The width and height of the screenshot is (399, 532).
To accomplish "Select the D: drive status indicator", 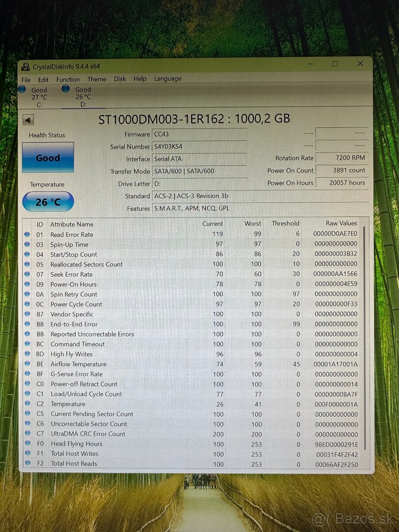I will coord(65,89).
